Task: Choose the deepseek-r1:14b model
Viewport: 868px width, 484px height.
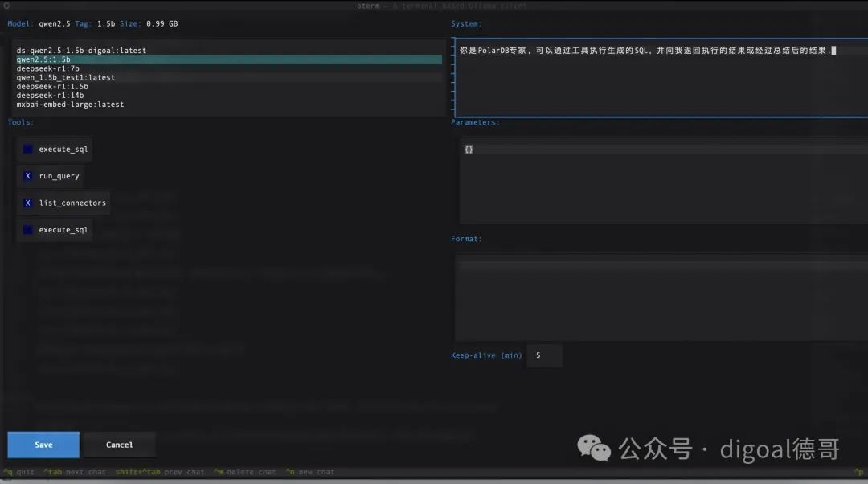Action: tap(50, 96)
